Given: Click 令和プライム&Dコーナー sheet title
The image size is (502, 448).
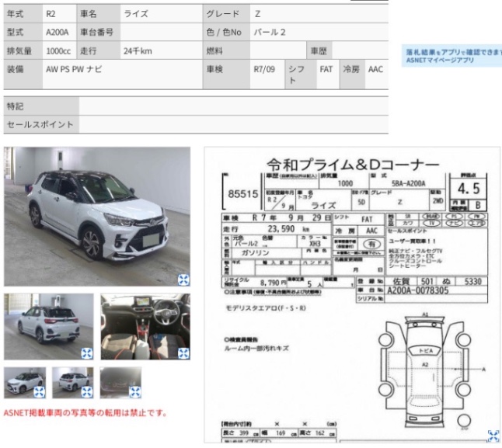Looking at the screenshot, I should tap(353, 165).
